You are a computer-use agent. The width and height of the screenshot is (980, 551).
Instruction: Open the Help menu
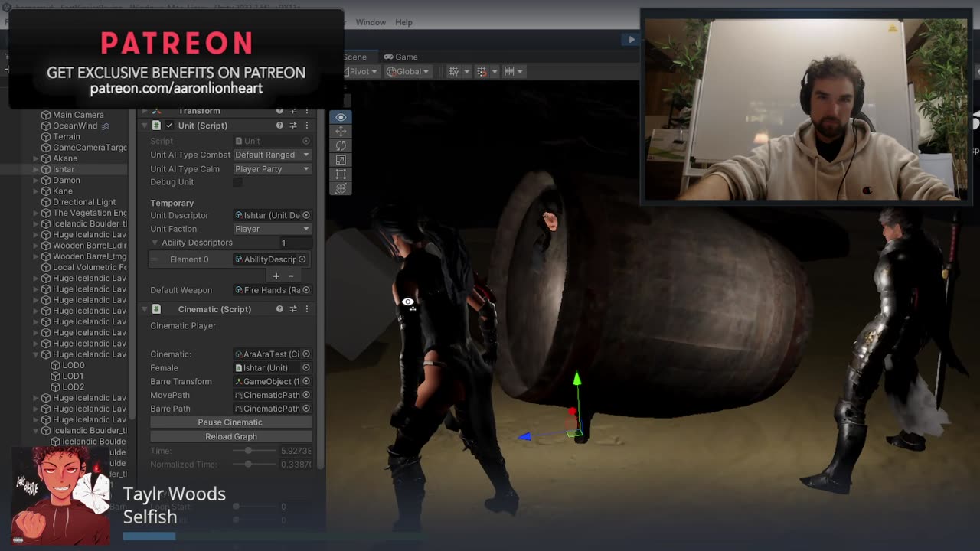(403, 22)
